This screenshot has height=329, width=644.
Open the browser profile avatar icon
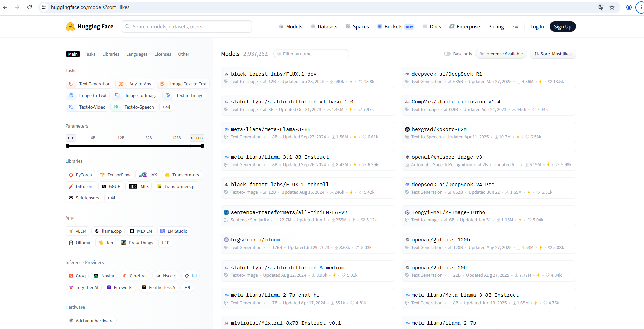629,7
